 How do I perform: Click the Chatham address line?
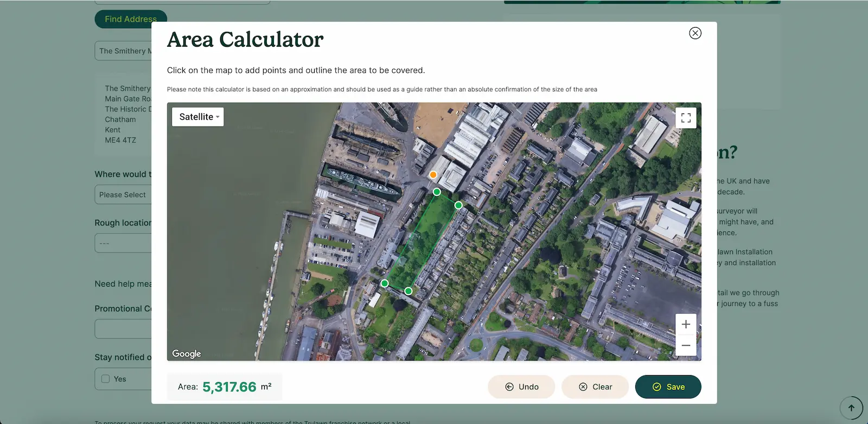click(120, 119)
